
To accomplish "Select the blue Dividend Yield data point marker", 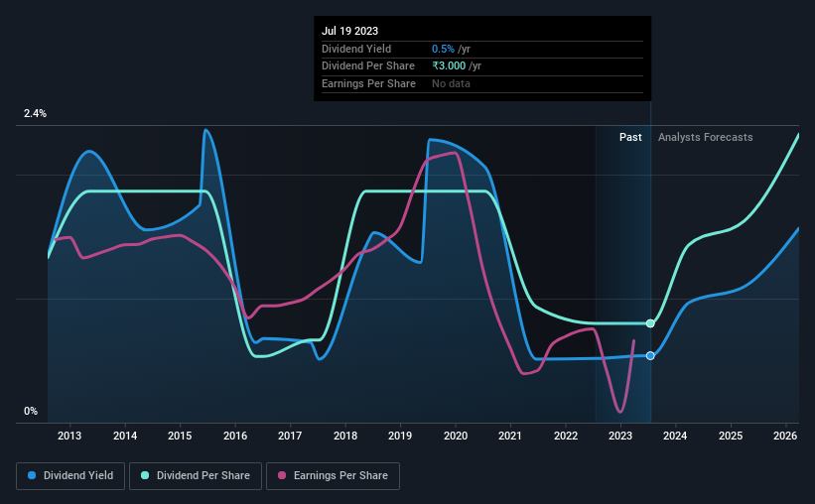I will tap(650, 356).
